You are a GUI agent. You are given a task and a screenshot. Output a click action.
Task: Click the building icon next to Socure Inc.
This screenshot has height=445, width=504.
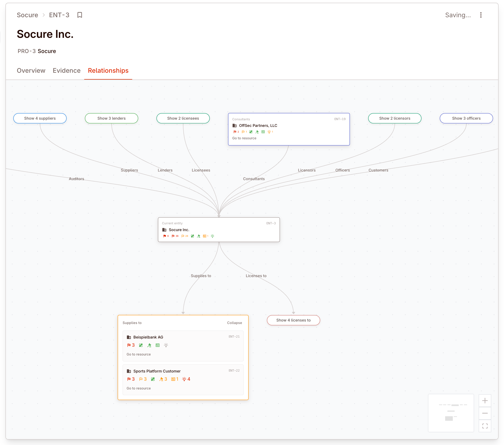pos(164,230)
